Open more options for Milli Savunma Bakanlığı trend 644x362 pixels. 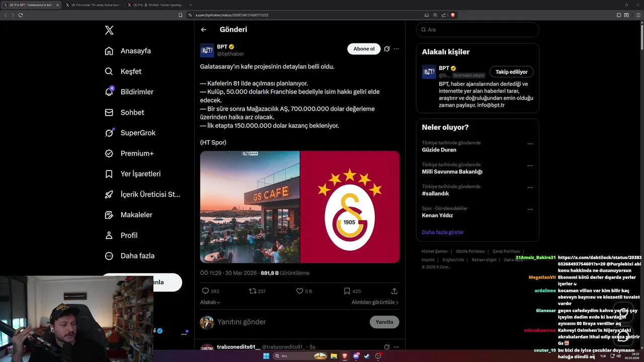pyautogui.click(x=530, y=165)
